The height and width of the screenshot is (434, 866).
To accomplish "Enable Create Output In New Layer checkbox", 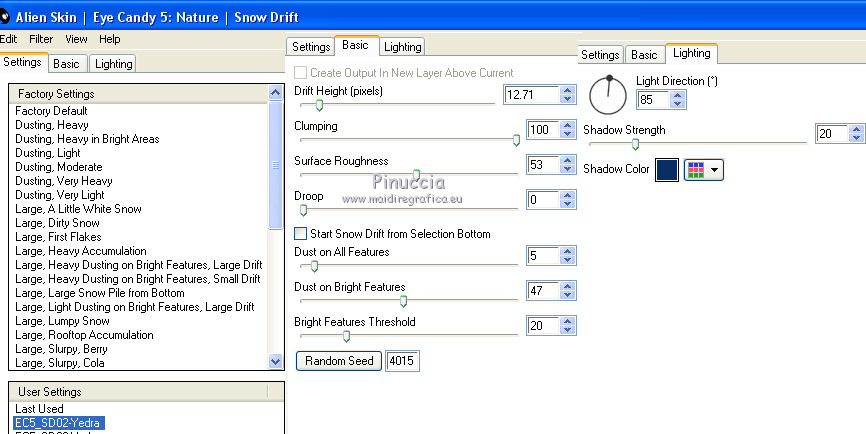I will [300, 73].
